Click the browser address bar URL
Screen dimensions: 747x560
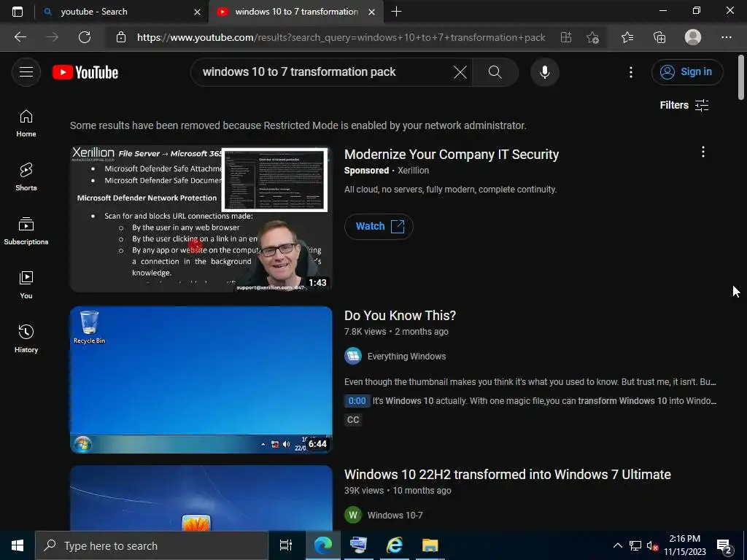coord(341,37)
